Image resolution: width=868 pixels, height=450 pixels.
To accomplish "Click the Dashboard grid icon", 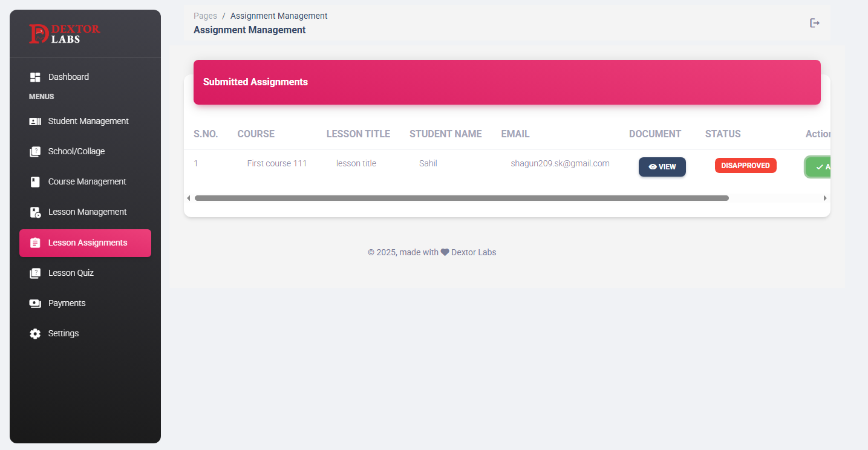I will [x=35, y=77].
